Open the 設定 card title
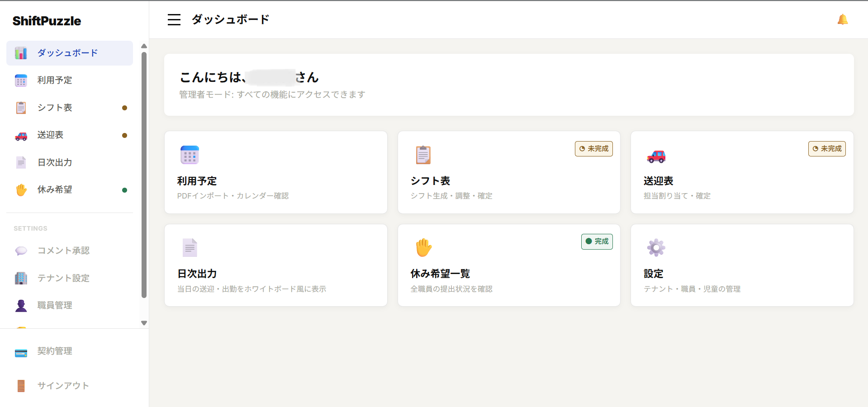Image resolution: width=868 pixels, height=407 pixels. (654, 274)
